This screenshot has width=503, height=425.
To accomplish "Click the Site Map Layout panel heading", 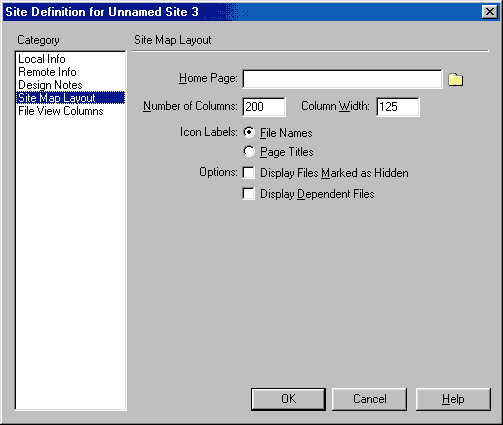I will (x=173, y=40).
